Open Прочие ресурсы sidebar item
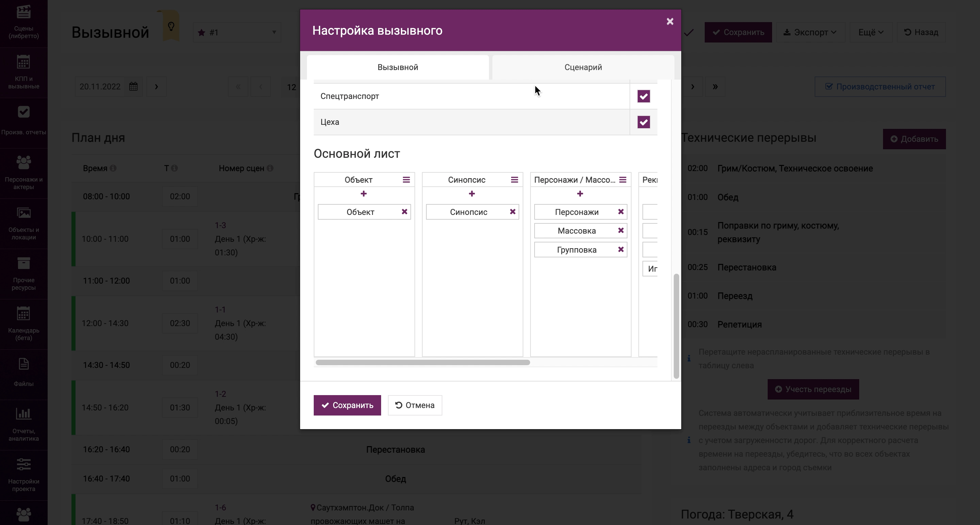Viewport: 980px width, 525px height. pos(23,274)
